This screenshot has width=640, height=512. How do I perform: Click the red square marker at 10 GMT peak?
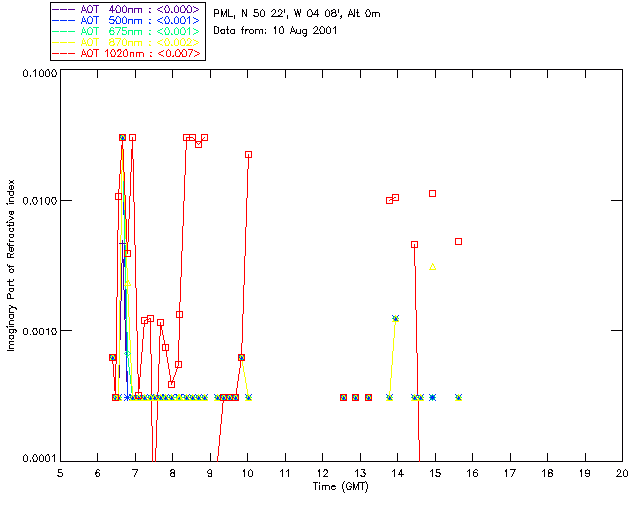[x=248, y=154]
